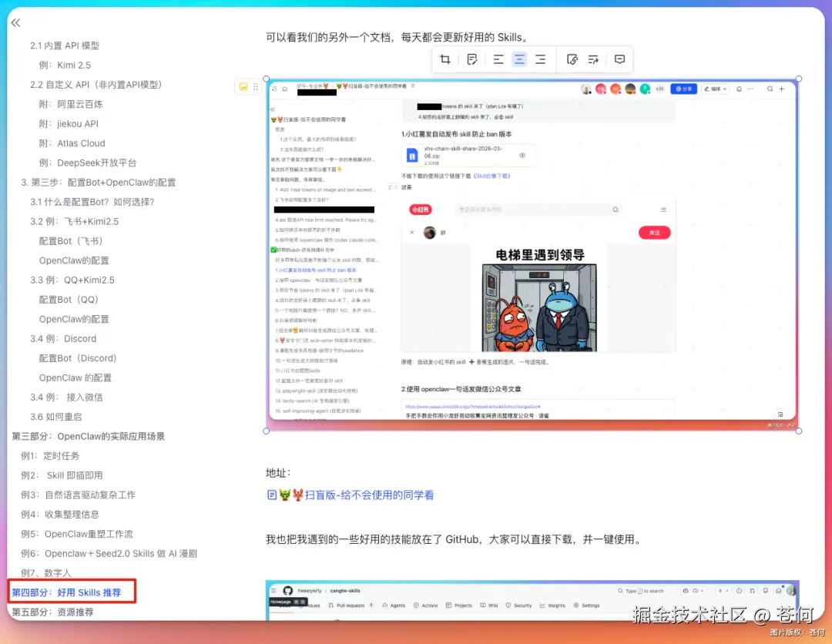Expand the notifications dropdown in the GitHub screenshot
832x644 pixels.
pos(779,591)
